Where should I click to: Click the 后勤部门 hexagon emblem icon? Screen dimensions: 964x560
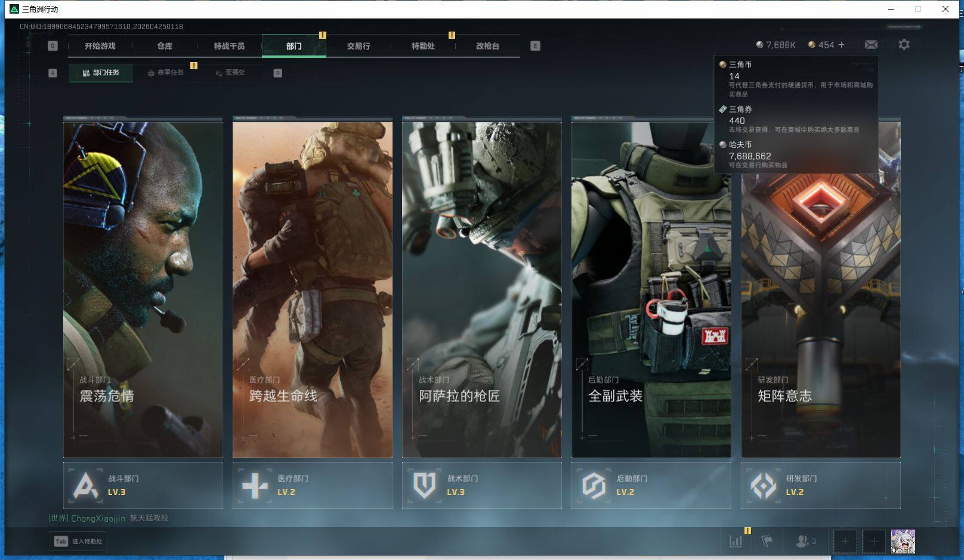594,485
